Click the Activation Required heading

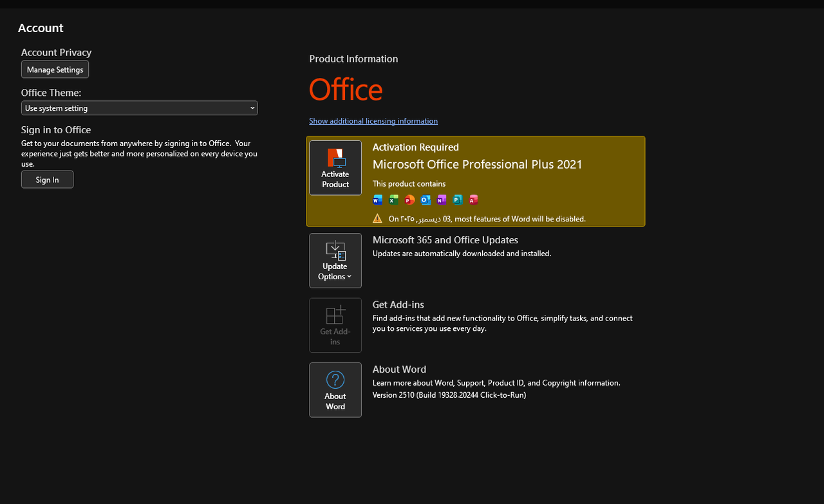point(416,147)
